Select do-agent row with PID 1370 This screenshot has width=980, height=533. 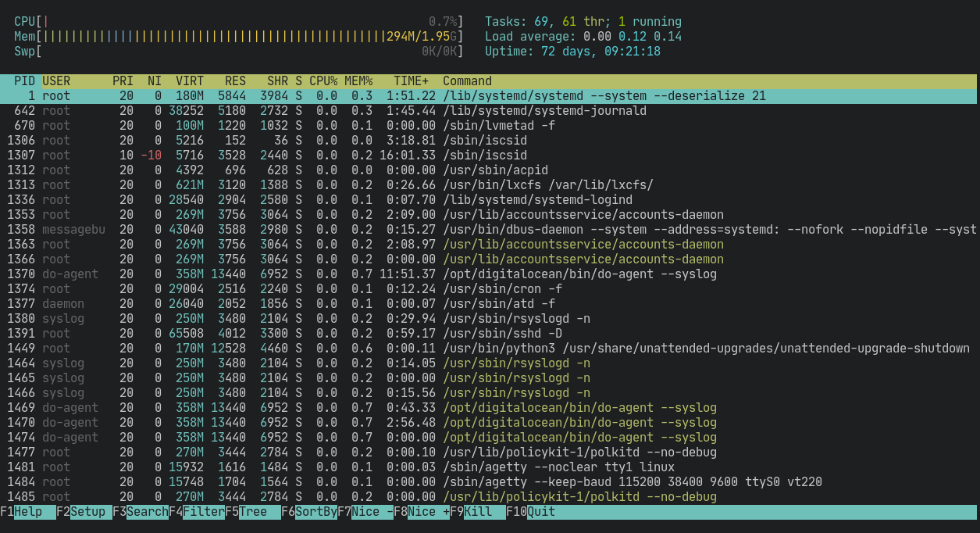489,274
